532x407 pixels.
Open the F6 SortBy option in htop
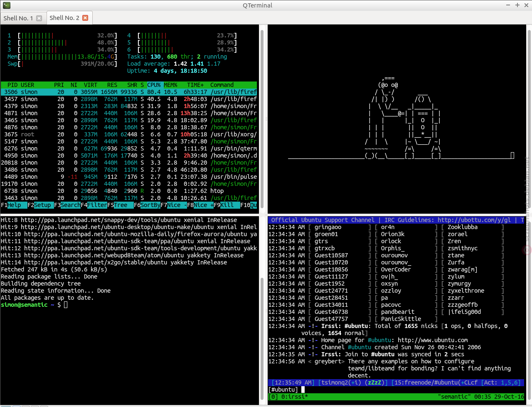click(x=147, y=205)
